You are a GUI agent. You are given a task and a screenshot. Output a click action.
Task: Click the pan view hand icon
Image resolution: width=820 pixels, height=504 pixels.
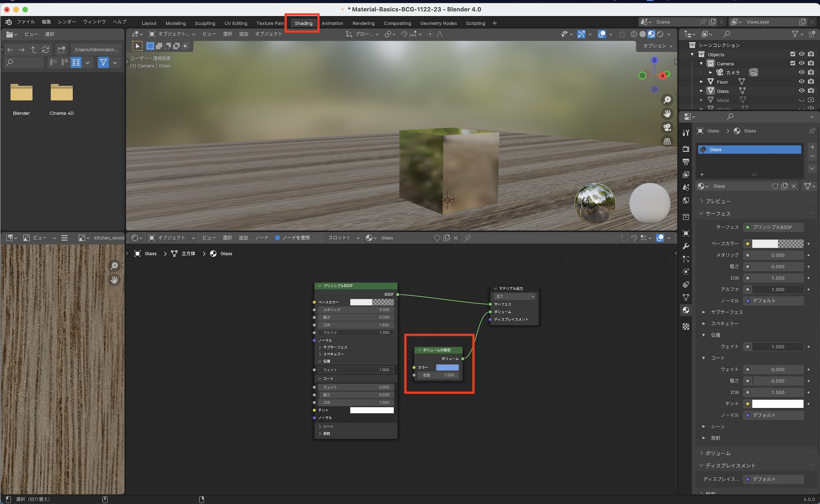coord(667,114)
